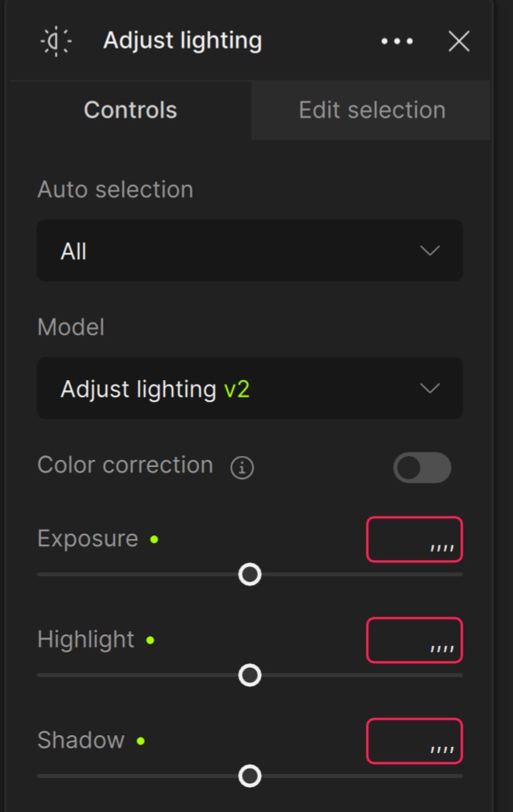Close the Adjust lighting panel
This screenshot has width=513, height=812.
tap(459, 41)
